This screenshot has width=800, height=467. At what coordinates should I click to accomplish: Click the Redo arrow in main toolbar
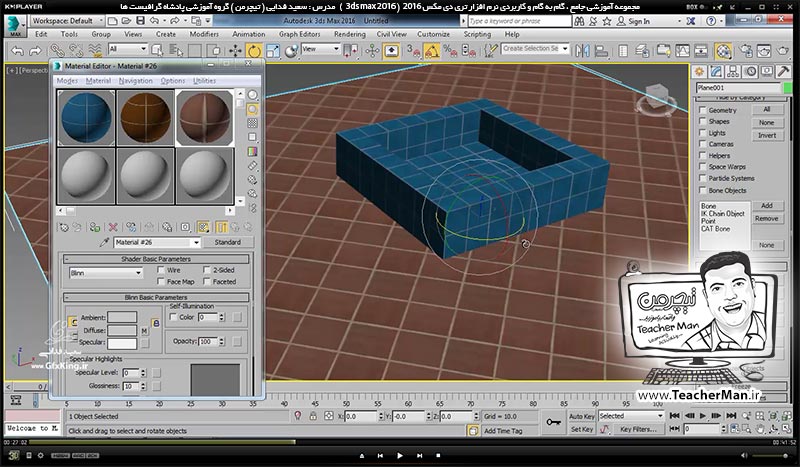pos(35,51)
